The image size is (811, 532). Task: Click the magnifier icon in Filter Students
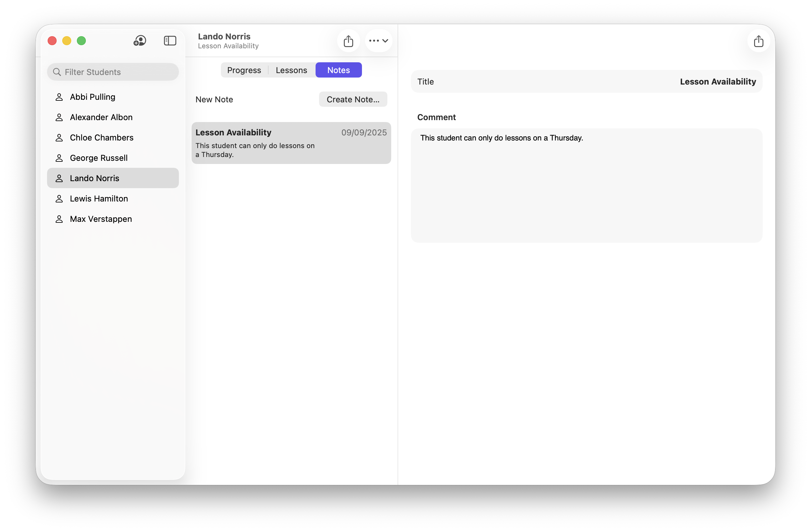coord(57,72)
